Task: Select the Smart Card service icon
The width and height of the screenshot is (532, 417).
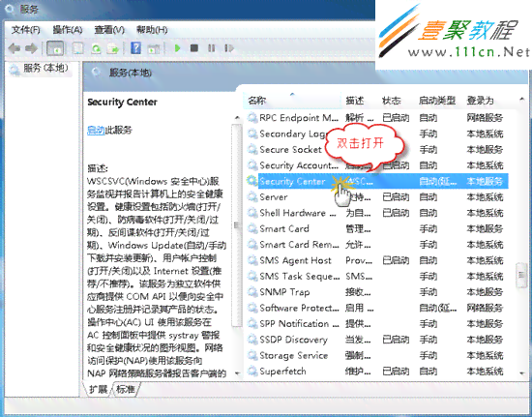Action: coord(252,228)
